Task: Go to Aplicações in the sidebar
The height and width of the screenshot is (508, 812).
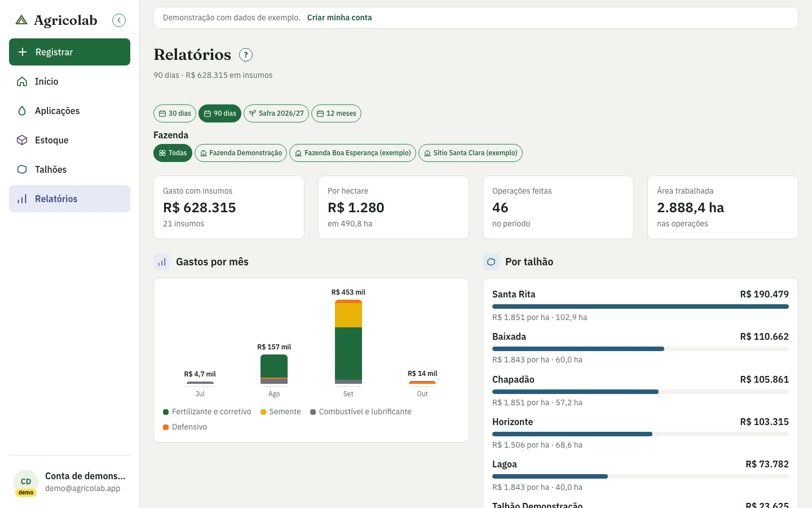Action: [x=69, y=111]
